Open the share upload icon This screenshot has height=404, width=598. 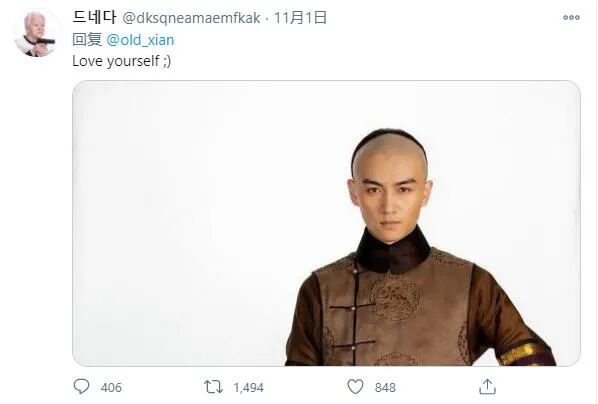coord(487,386)
